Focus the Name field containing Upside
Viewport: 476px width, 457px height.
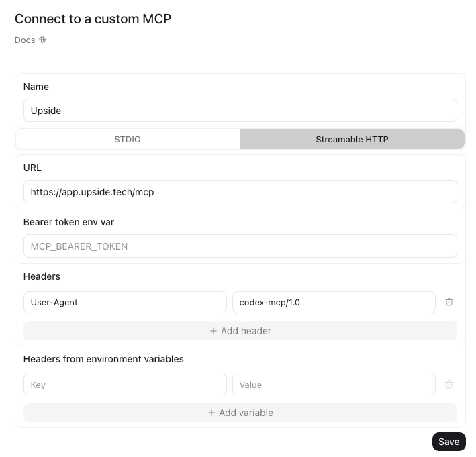(x=240, y=111)
